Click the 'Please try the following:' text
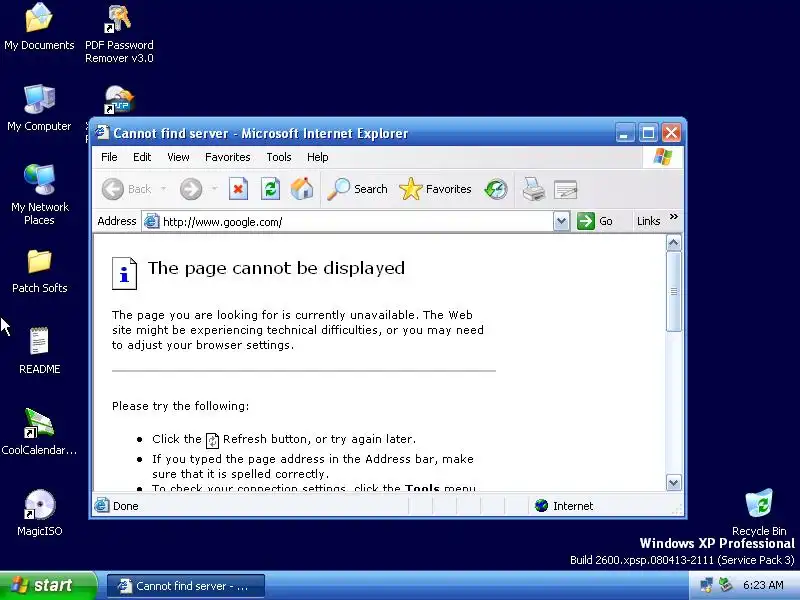This screenshot has width=800, height=600. pos(181,406)
